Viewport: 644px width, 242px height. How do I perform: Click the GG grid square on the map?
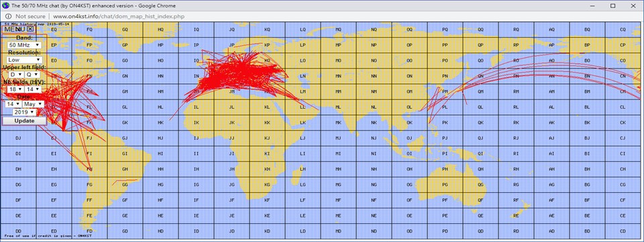pyautogui.click(x=125, y=184)
